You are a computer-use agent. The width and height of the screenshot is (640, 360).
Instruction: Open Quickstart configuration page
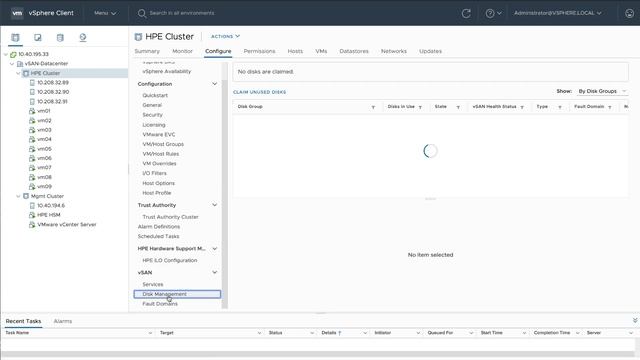(155, 95)
